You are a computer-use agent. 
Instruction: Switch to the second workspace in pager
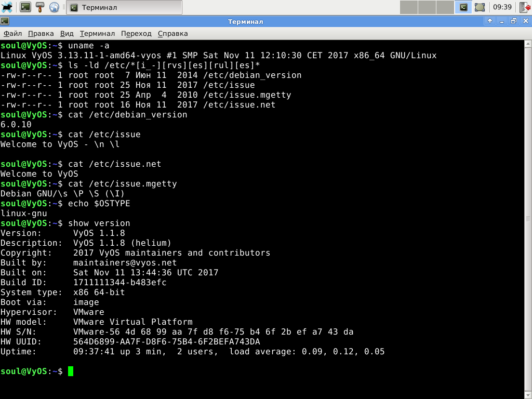point(427,7)
